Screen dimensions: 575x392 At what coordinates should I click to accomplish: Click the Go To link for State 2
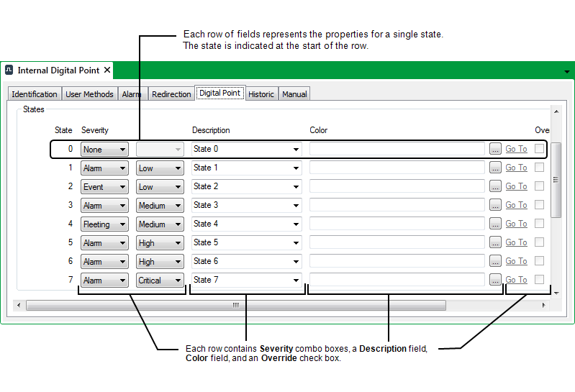pyautogui.click(x=516, y=186)
